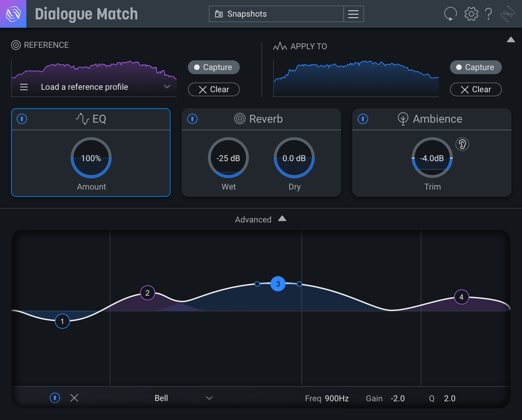Disable the Reverb module power button
Viewport: 522px width, 420px height.
tap(192, 119)
